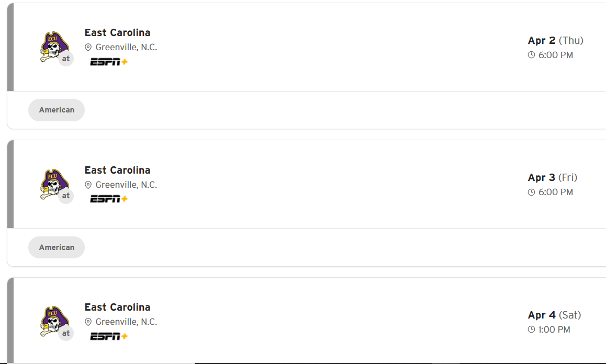The image size is (606, 364).
Task: Open ESPN+ logo on Apr 4 game
Action: pos(109,336)
